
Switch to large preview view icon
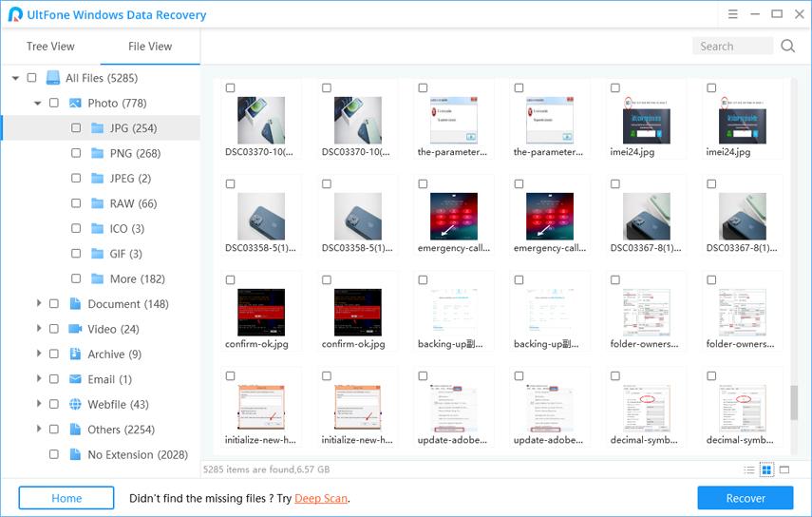pos(784,469)
